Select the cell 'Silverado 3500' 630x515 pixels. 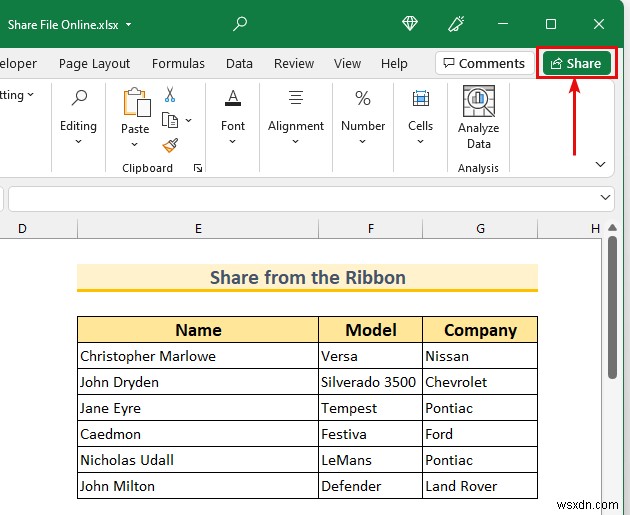[370, 382]
